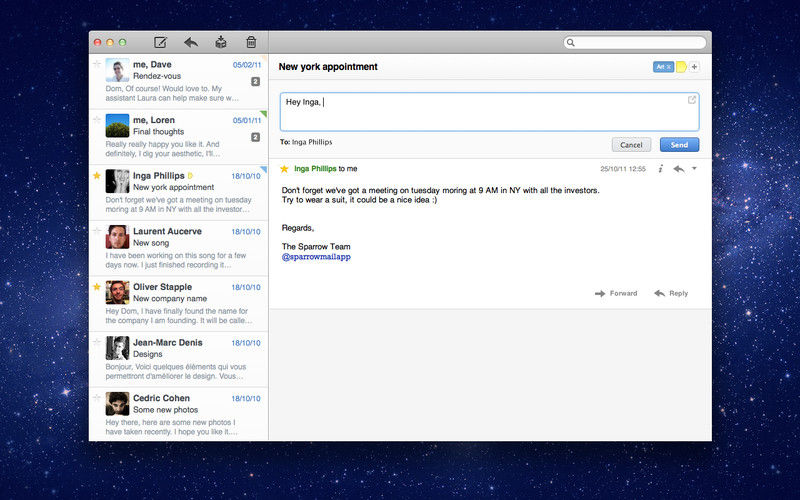Click the reply arrow beside the message timestamp
The image size is (800, 500).
[679, 168]
